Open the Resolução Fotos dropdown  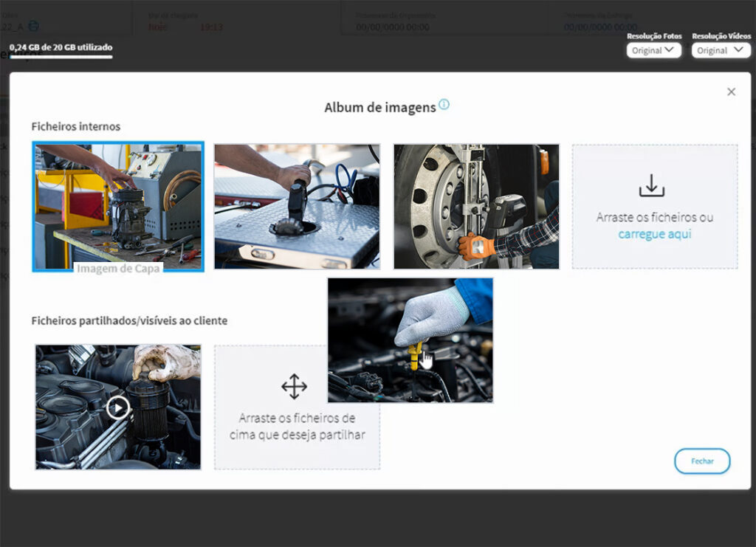(653, 51)
